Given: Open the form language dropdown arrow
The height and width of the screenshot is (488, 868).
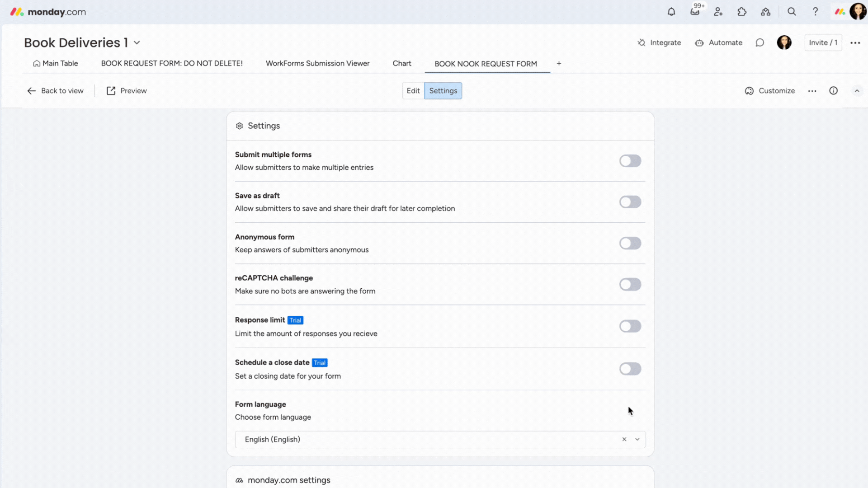Looking at the screenshot, I should (x=637, y=439).
